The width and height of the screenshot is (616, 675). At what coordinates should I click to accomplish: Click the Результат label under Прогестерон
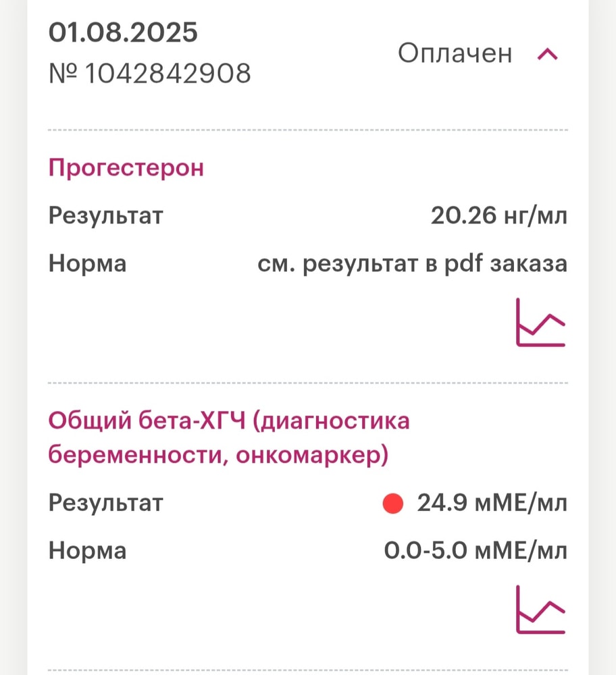(x=105, y=217)
